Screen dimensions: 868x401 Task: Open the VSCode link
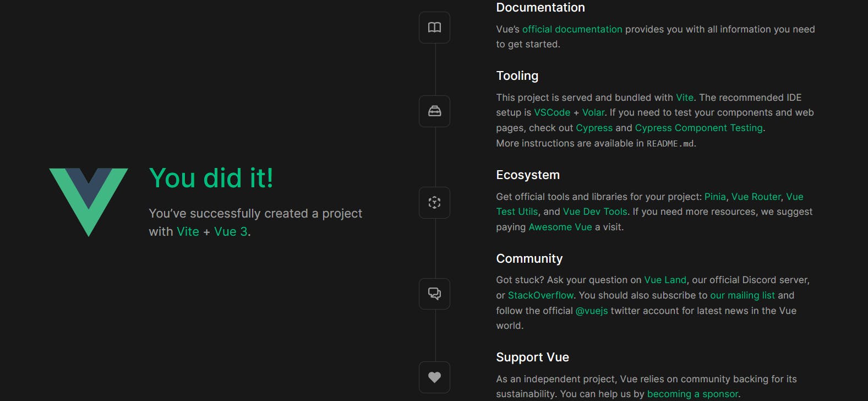pyautogui.click(x=552, y=112)
